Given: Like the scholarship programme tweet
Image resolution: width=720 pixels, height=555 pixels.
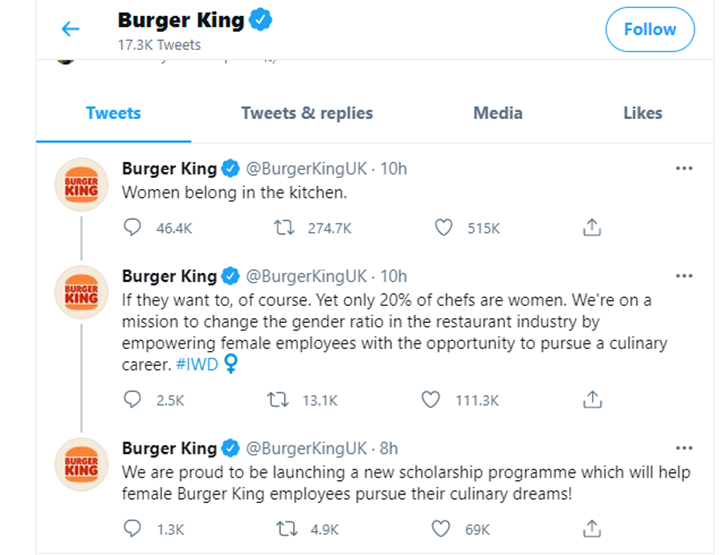Looking at the screenshot, I should (x=444, y=528).
